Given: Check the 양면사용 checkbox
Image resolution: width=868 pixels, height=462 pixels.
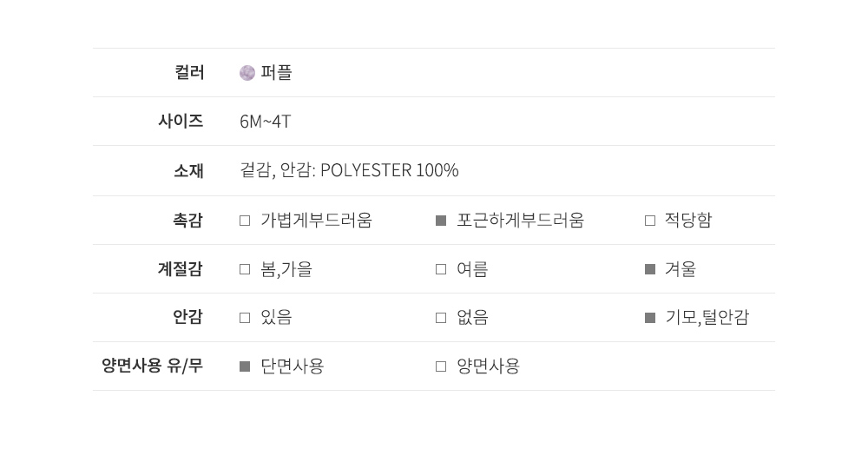Looking at the screenshot, I should point(441,366).
